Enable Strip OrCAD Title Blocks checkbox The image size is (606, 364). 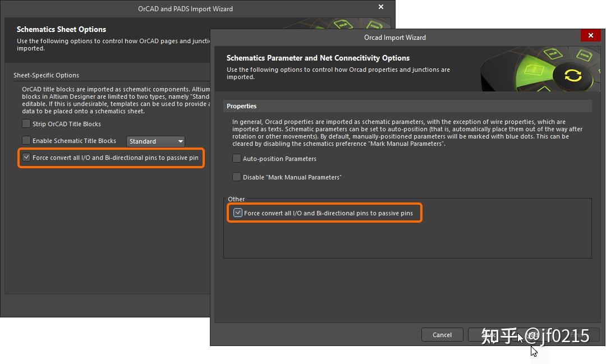click(26, 123)
